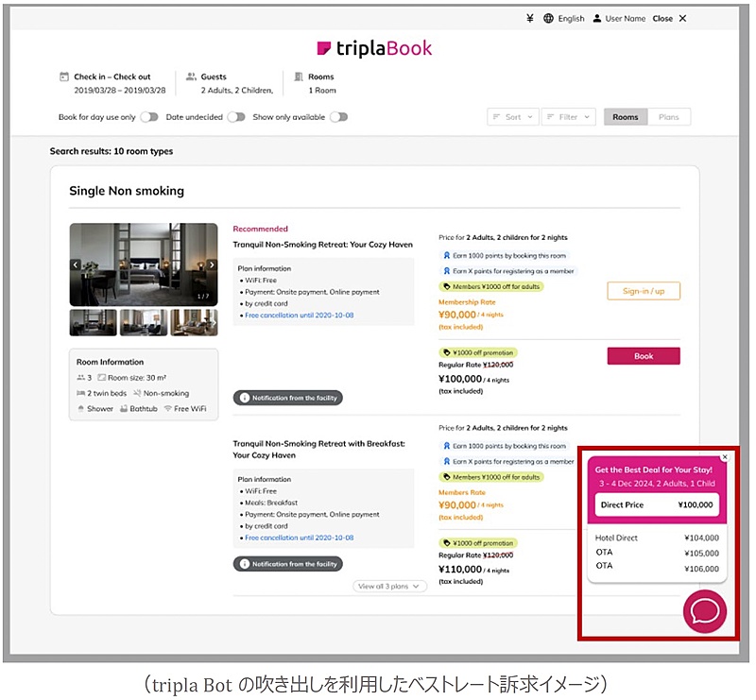The width and height of the screenshot is (756, 700).
Task: Click first plan's Earn 1000 points badge
Action: (x=504, y=255)
